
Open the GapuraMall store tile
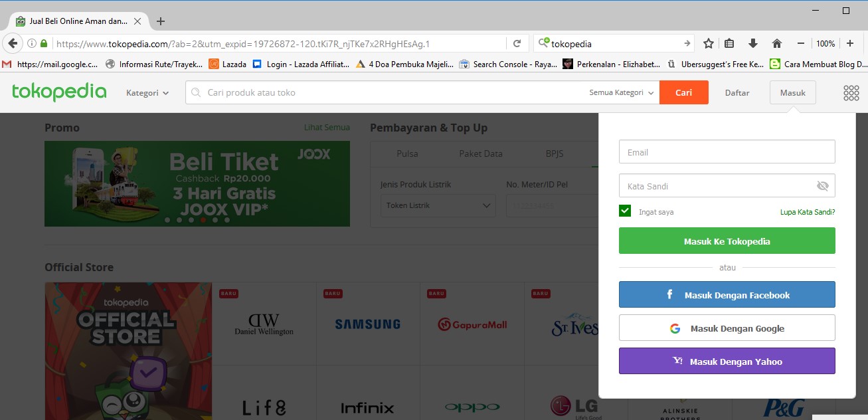click(472, 324)
